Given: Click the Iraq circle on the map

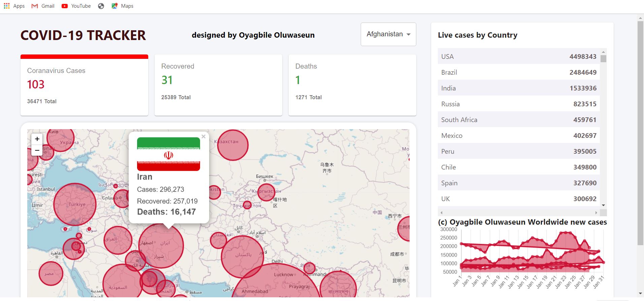Looking at the screenshot, I should click(x=118, y=240).
